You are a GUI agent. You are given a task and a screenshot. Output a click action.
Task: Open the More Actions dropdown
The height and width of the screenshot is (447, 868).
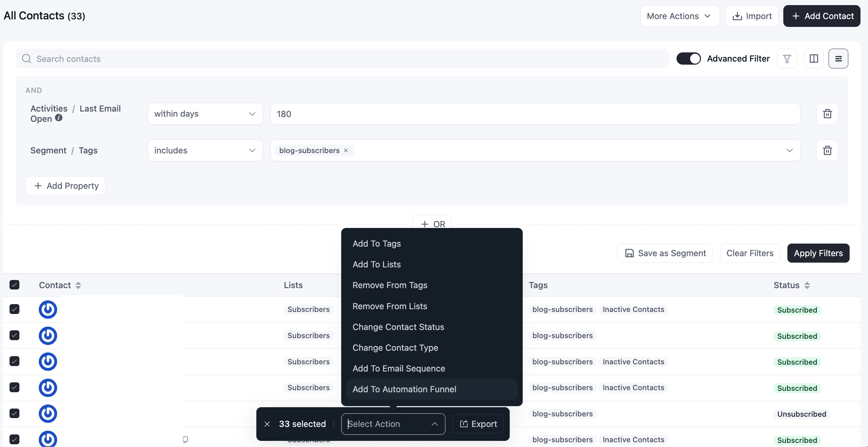click(680, 16)
